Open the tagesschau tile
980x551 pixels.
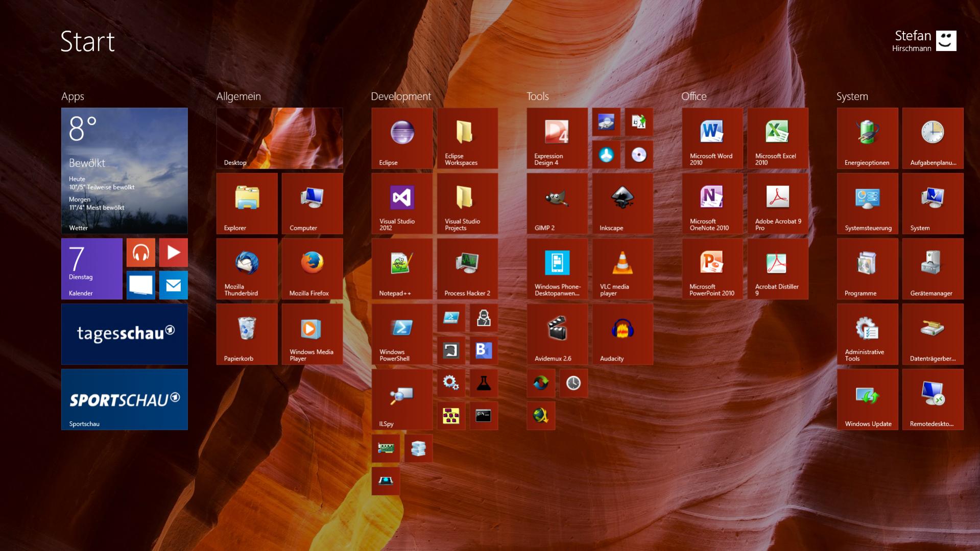[x=124, y=334]
